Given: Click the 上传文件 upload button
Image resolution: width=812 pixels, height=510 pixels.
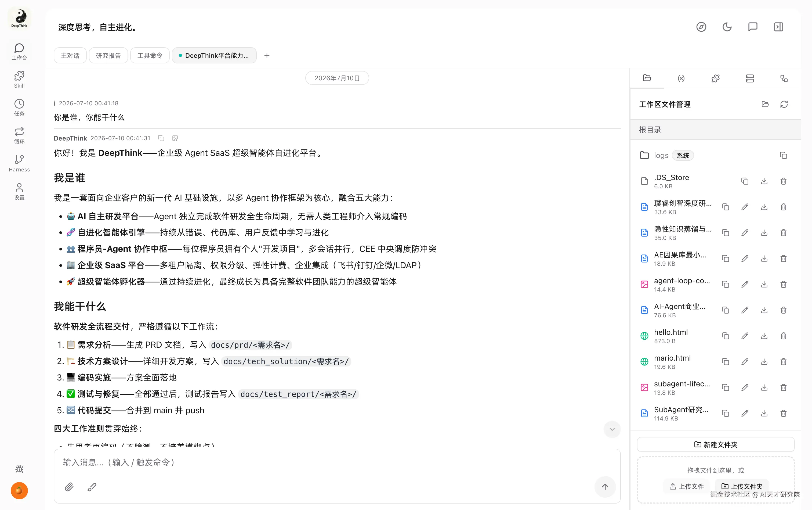Looking at the screenshot, I should [687, 486].
